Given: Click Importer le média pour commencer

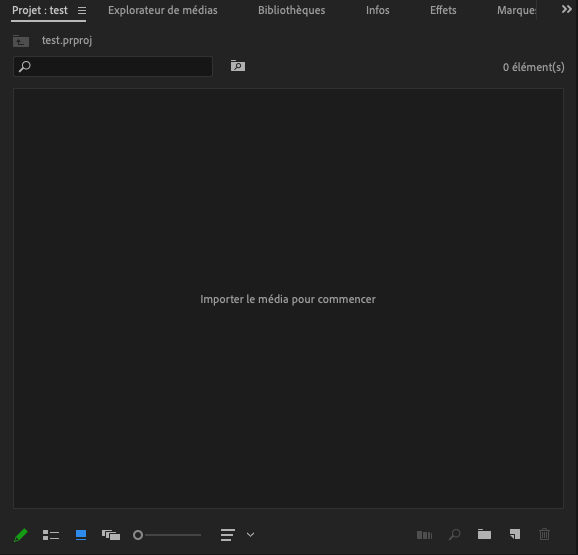Looking at the screenshot, I should click(x=288, y=299).
